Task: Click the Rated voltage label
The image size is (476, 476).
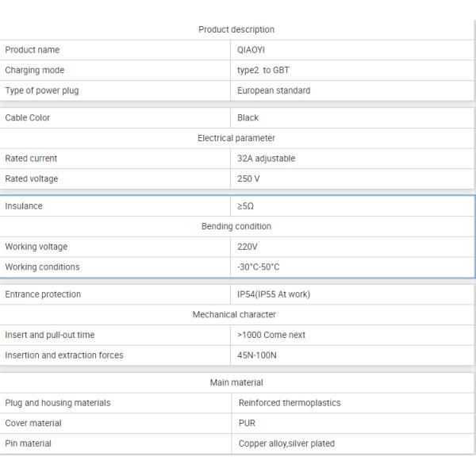Action: pyautogui.click(x=31, y=178)
